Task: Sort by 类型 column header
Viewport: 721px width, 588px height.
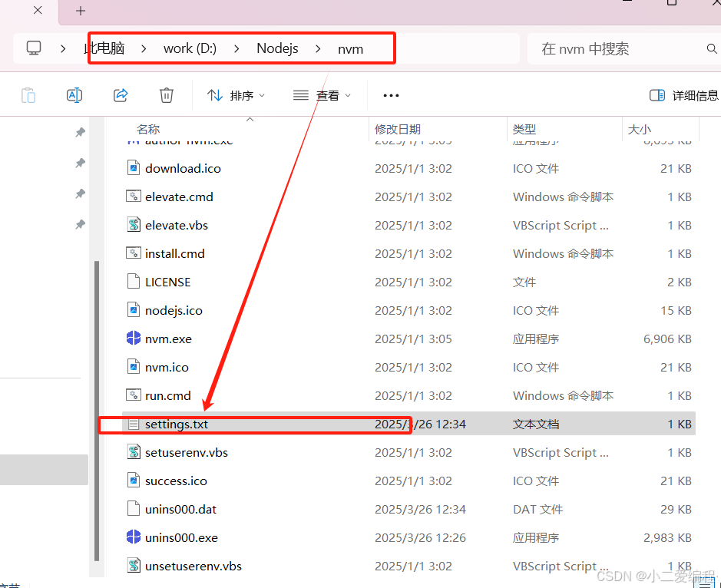Action: pyautogui.click(x=524, y=129)
